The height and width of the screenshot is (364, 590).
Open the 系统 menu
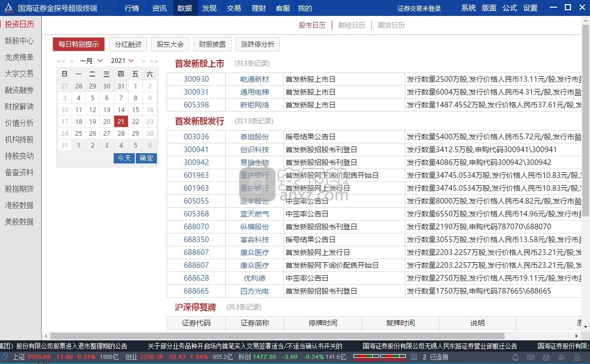469,8
